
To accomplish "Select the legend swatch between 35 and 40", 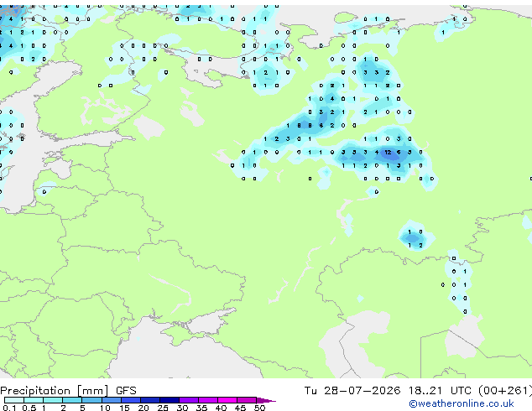I will pyautogui.click(x=207, y=400).
